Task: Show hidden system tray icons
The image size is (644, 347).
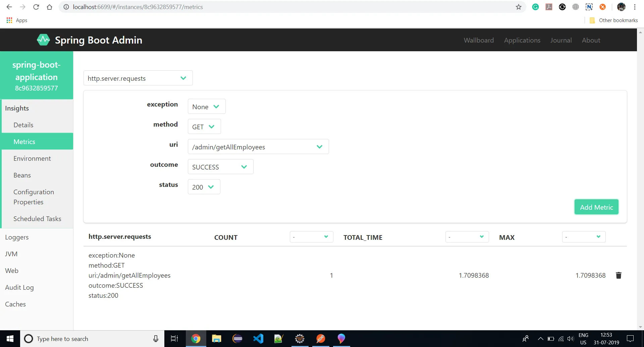Action: tap(540, 339)
